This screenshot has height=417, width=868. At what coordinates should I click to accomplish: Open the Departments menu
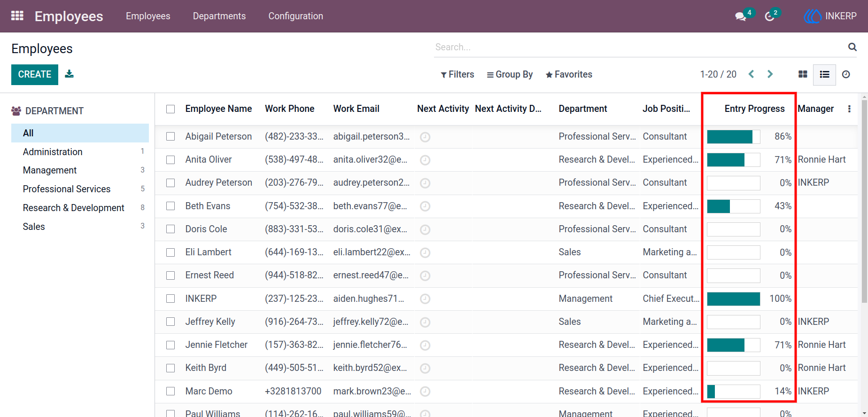tap(219, 16)
